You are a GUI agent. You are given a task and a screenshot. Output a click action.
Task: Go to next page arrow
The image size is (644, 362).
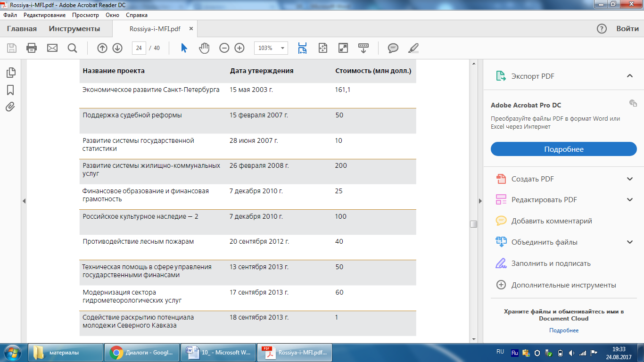point(117,48)
